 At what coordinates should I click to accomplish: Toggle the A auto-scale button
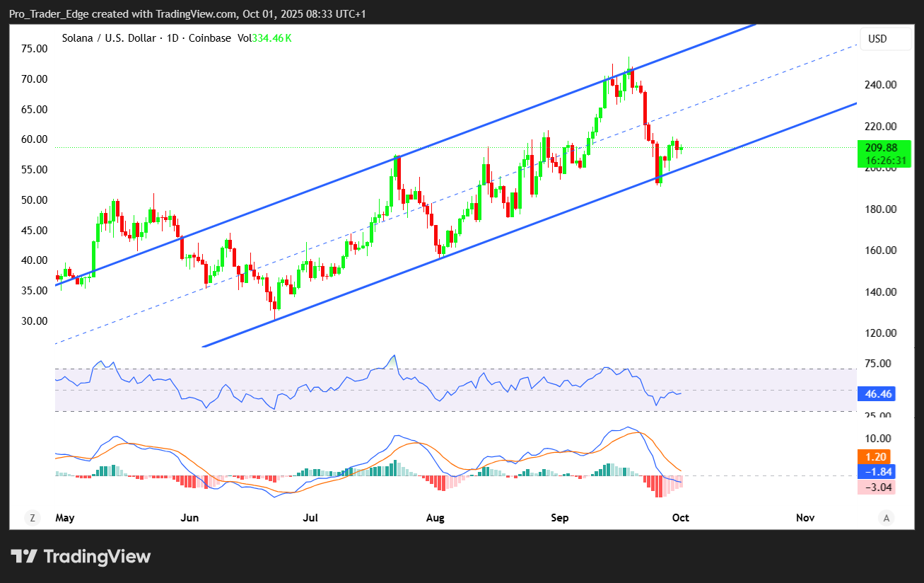coord(886,518)
